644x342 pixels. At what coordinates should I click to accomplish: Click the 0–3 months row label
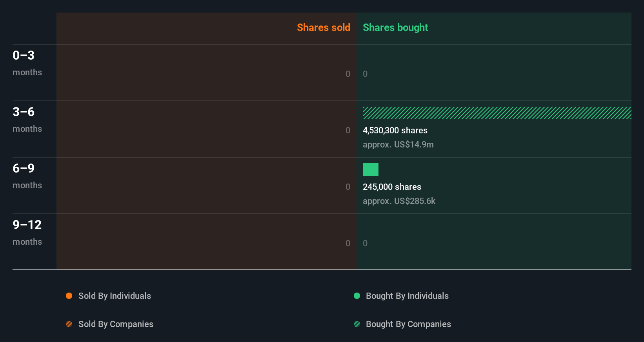point(27,63)
